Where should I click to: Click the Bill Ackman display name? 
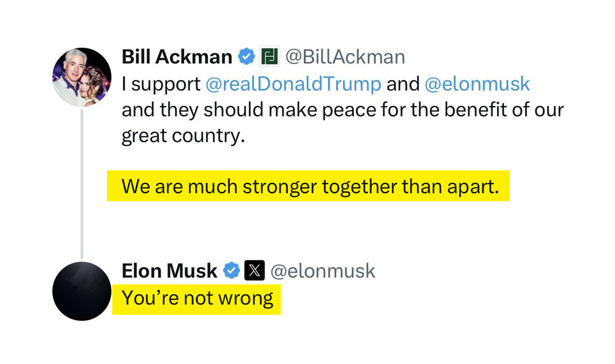pos(177,57)
